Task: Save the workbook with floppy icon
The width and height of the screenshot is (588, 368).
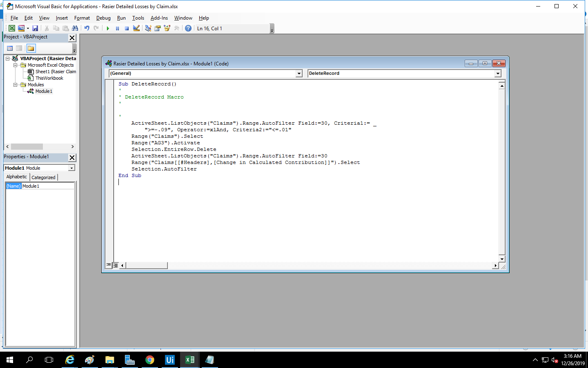Action: [x=35, y=28]
